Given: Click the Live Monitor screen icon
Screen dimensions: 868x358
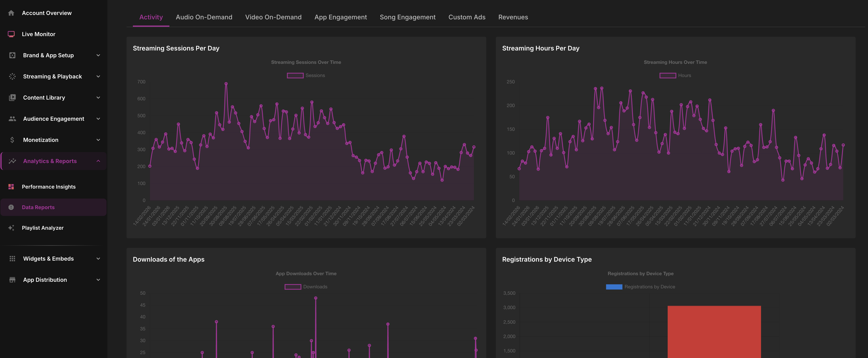Looking at the screenshot, I should (11, 34).
